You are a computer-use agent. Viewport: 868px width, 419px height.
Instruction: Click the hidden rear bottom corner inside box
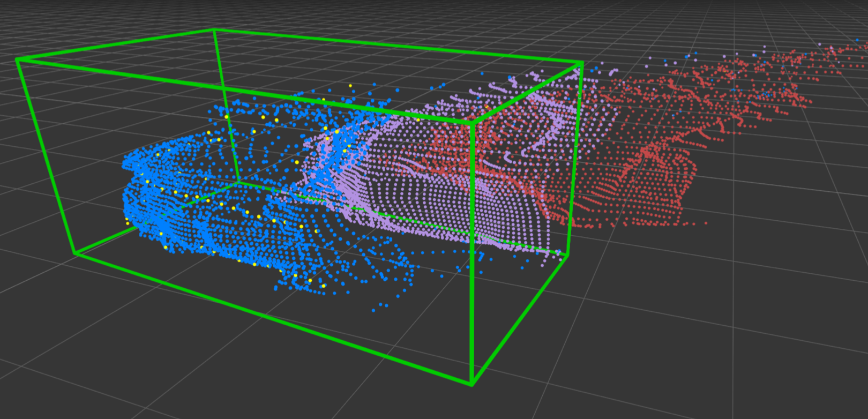(x=238, y=182)
